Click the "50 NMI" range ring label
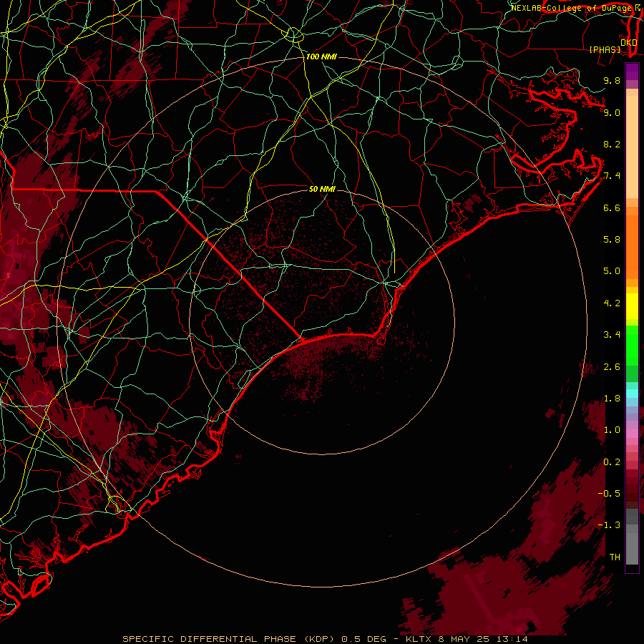 coord(322,189)
